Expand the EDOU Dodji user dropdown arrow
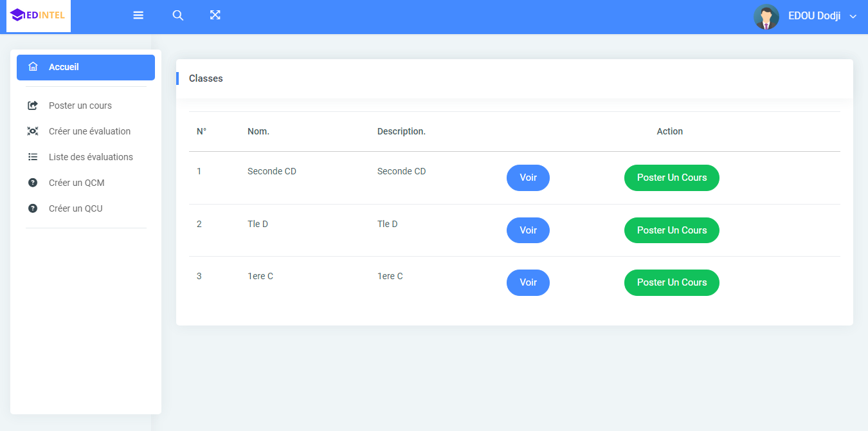 coord(853,17)
